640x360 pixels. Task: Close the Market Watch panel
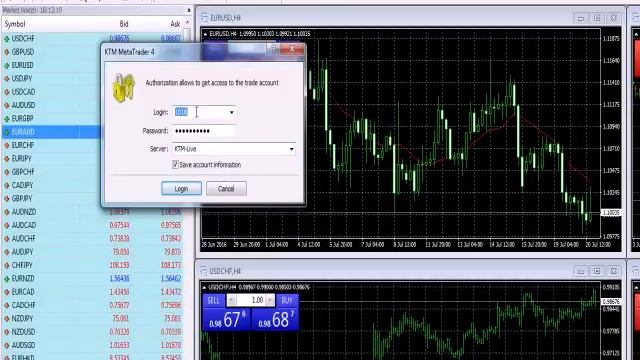[x=189, y=10]
